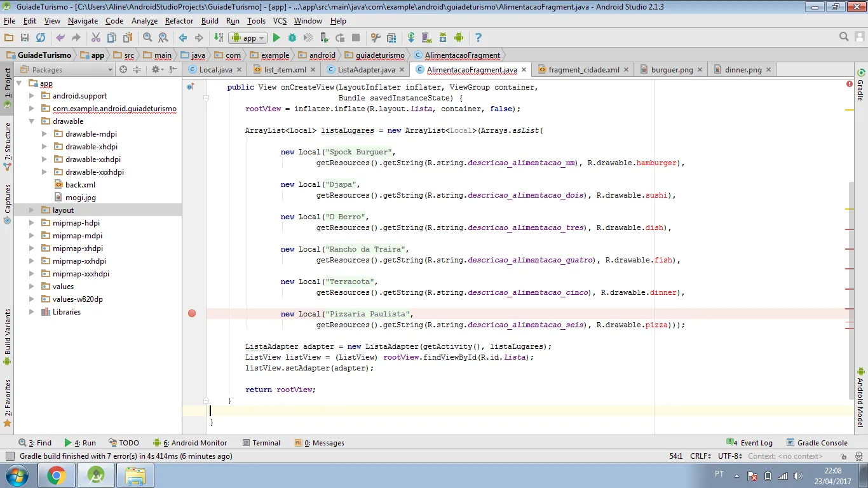Click the Synchronize icon in toolbar
Image resolution: width=868 pixels, height=488 pixels.
coord(41,38)
